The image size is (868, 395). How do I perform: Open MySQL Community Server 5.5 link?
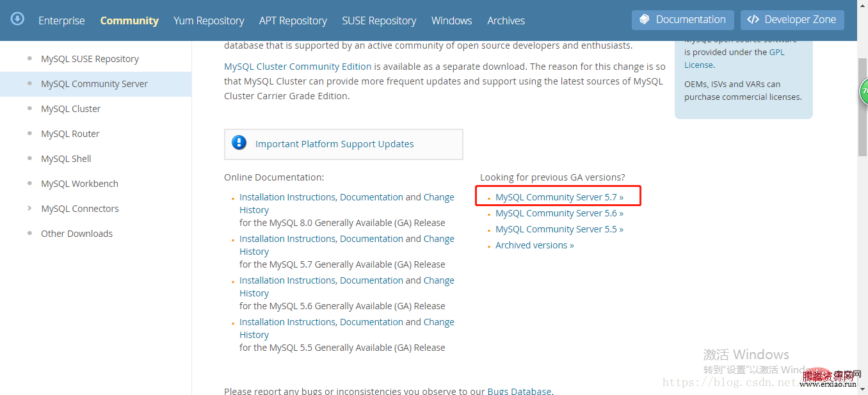[559, 229]
